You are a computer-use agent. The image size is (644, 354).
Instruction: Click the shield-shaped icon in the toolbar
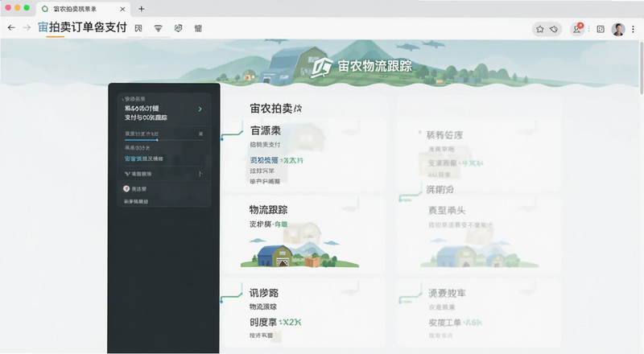[178, 28]
